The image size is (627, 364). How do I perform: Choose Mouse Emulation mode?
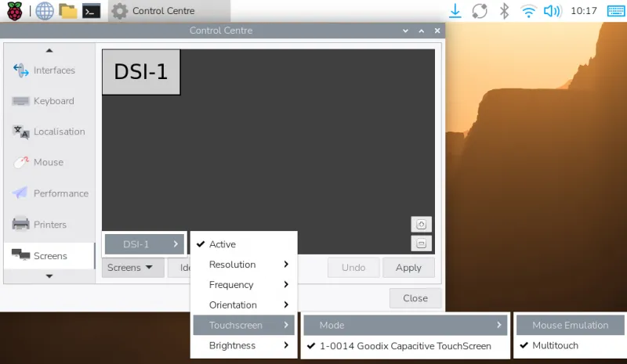point(570,325)
